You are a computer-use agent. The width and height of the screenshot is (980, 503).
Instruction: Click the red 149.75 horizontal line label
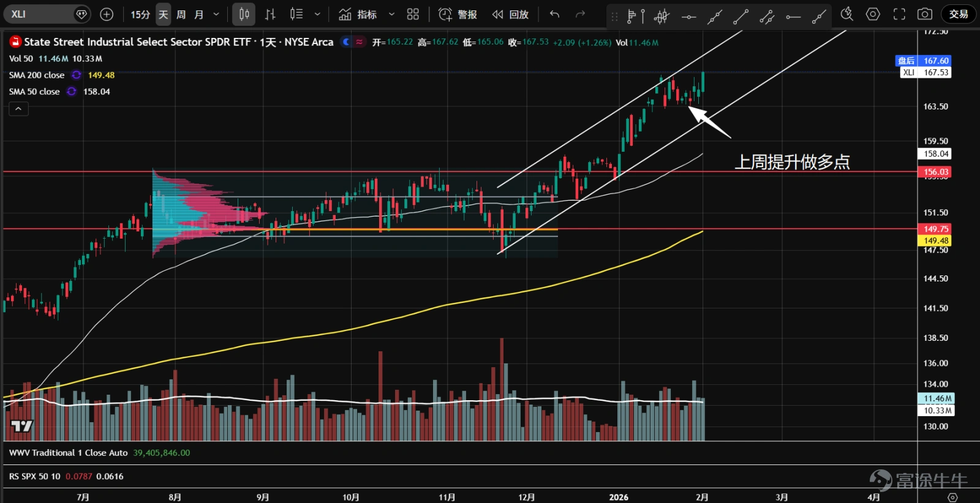(x=935, y=229)
